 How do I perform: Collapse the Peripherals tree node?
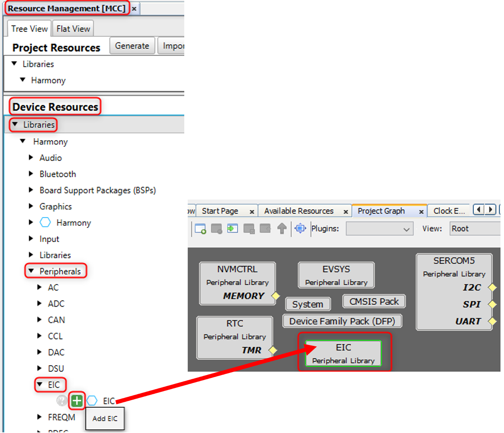(31, 271)
